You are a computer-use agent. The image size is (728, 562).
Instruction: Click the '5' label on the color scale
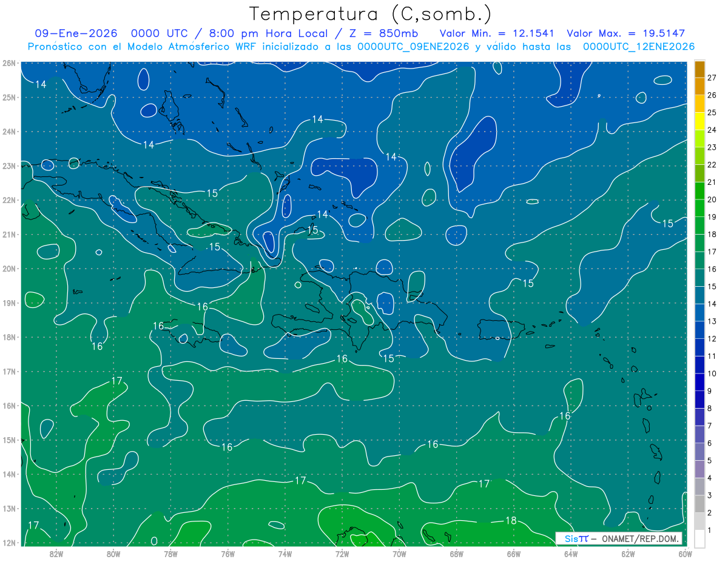pos(709,461)
